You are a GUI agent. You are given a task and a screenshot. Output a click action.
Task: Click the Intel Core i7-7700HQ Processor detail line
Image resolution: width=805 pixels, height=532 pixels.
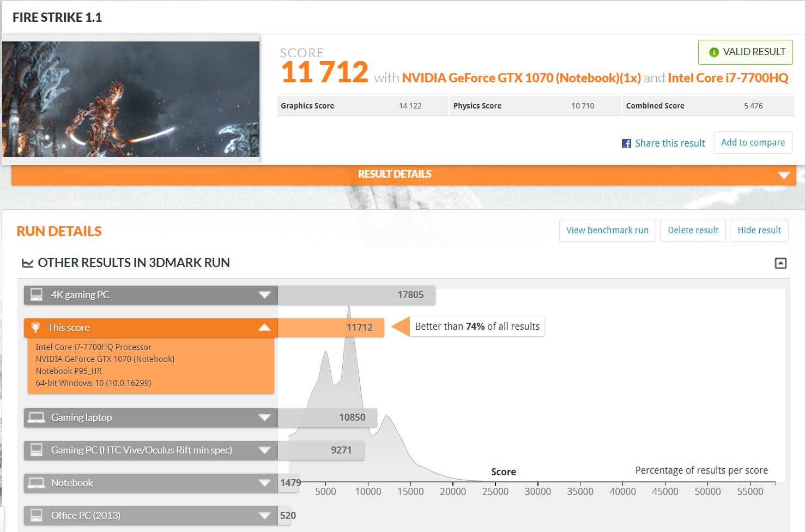94,347
